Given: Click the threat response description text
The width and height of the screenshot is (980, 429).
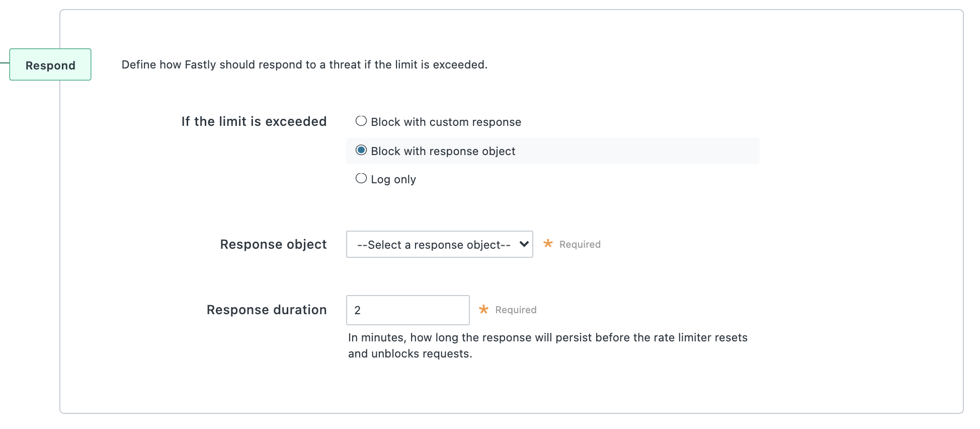Looking at the screenshot, I should tap(304, 64).
